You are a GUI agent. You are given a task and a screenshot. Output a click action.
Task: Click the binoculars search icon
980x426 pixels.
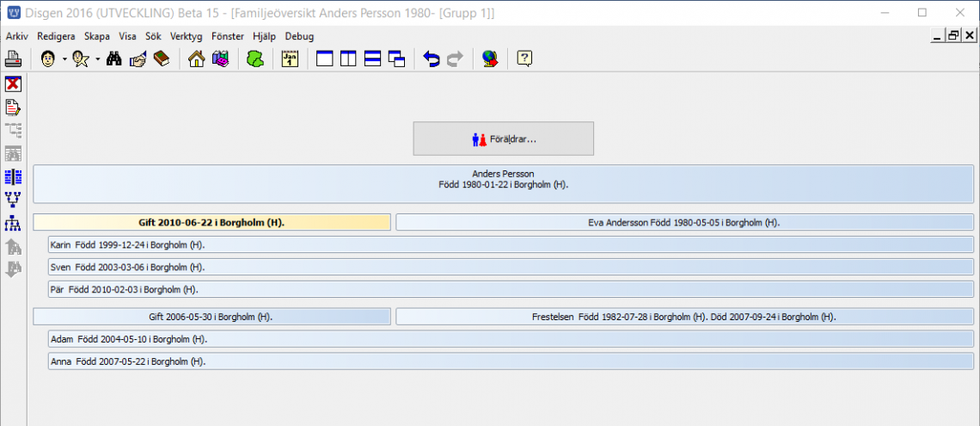coord(113,59)
